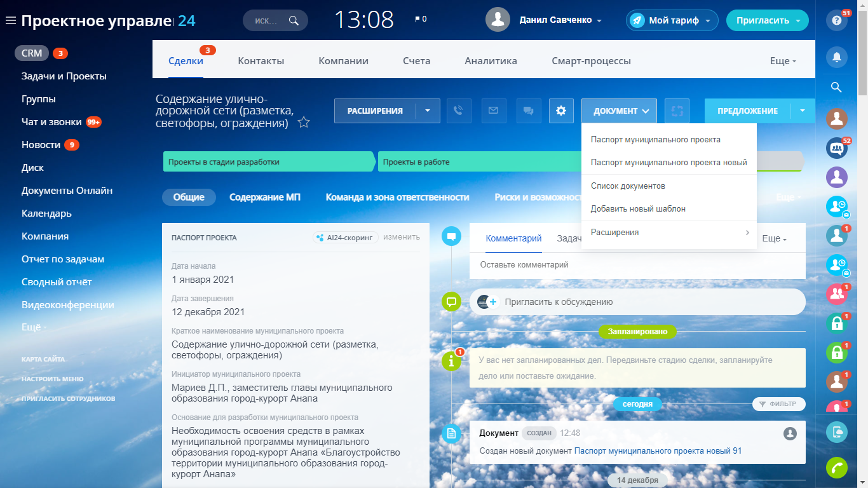
Task: Select the Общие tab
Action: point(189,197)
